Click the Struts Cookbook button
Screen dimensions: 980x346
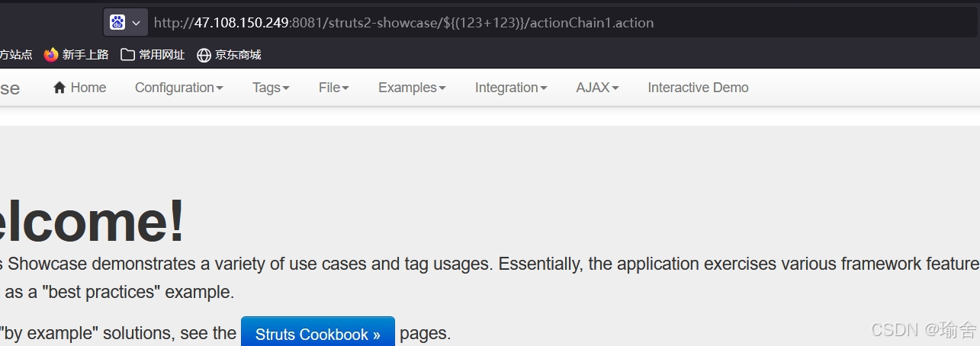(x=318, y=332)
